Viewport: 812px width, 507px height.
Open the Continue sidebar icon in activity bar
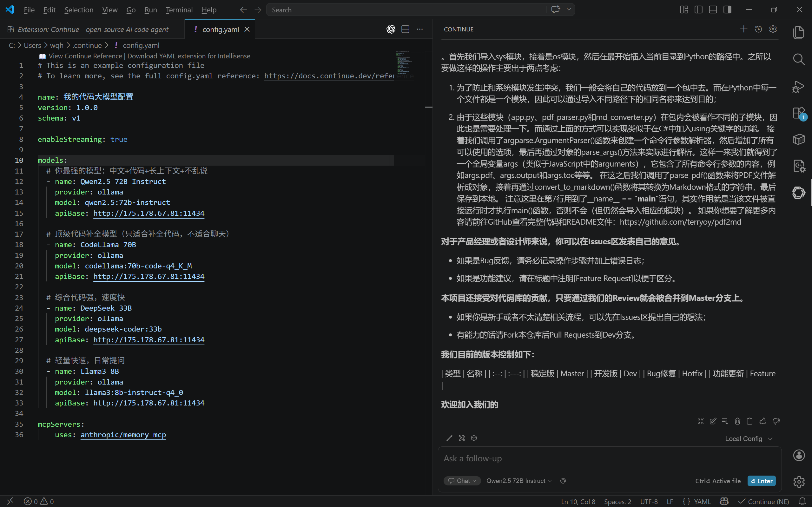[x=799, y=193]
